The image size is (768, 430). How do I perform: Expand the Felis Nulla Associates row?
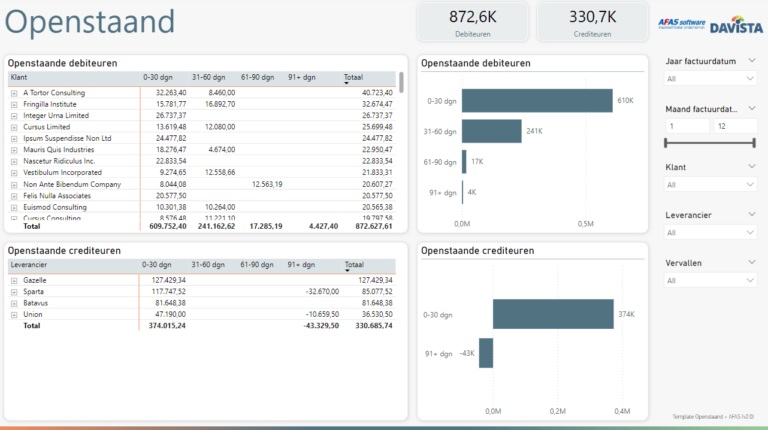tap(14, 196)
